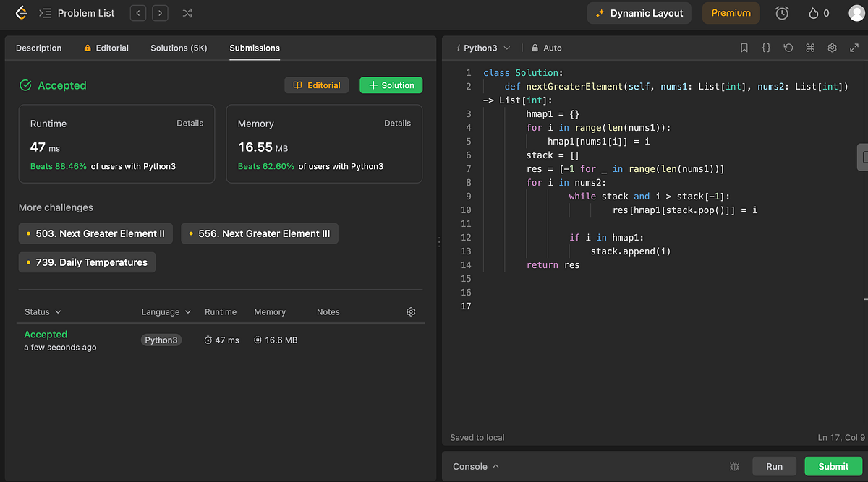Check daily streak via the flame icon
The height and width of the screenshot is (482, 868).
pos(814,12)
